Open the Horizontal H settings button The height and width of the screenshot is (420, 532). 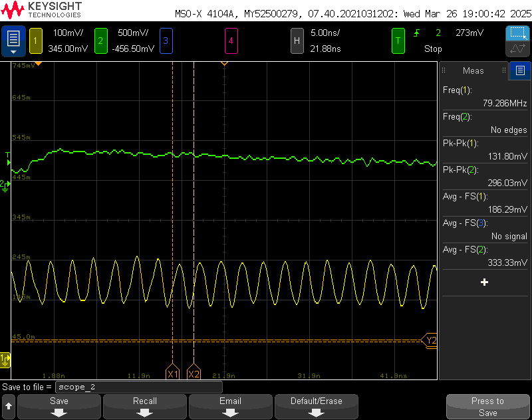click(297, 41)
